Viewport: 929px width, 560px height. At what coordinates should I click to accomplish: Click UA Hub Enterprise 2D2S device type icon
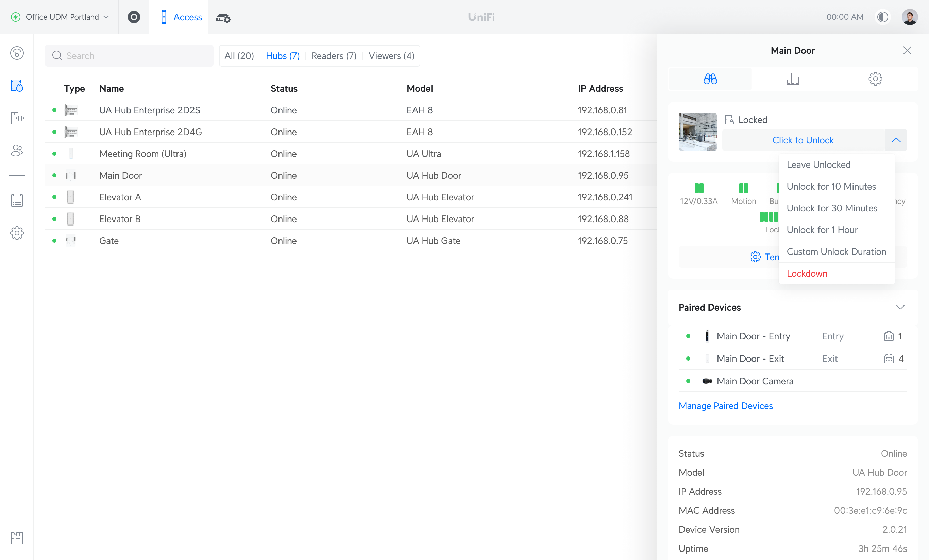[70, 110]
